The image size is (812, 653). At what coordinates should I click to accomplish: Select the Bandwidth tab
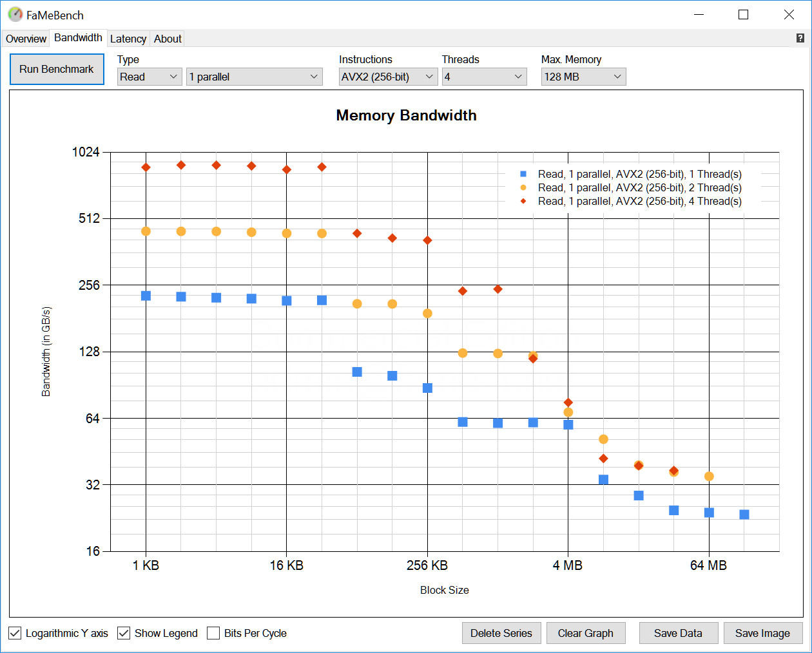[78, 37]
